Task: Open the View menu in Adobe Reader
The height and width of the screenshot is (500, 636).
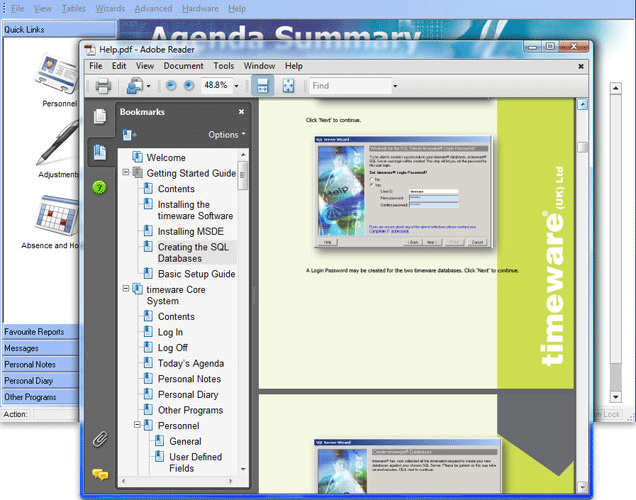Action: [145, 66]
